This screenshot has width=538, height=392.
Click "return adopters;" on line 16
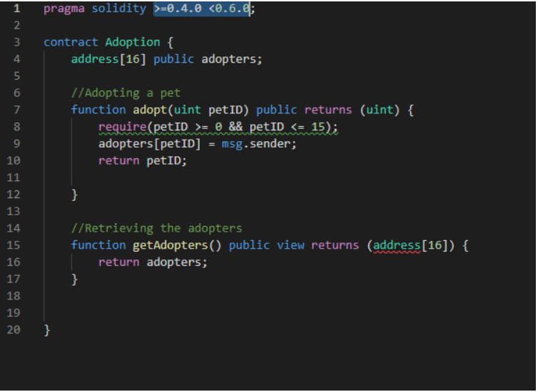click(153, 262)
